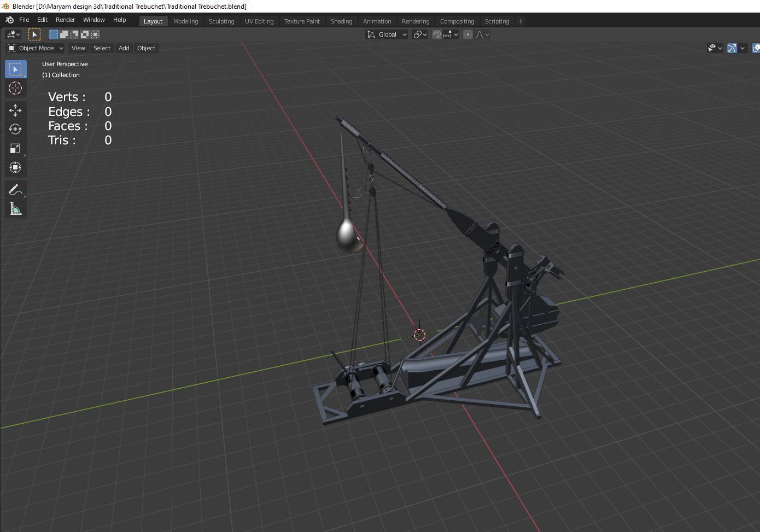Image resolution: width=760 pixels, height=532 pixels.
Task: Select the Move tool in the toolbar
Action: (15, 110)
